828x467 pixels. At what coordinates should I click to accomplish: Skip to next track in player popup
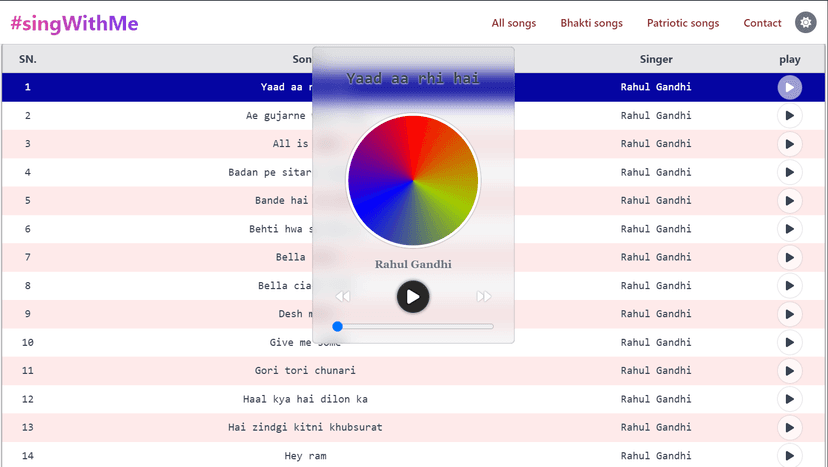[484, 296]
